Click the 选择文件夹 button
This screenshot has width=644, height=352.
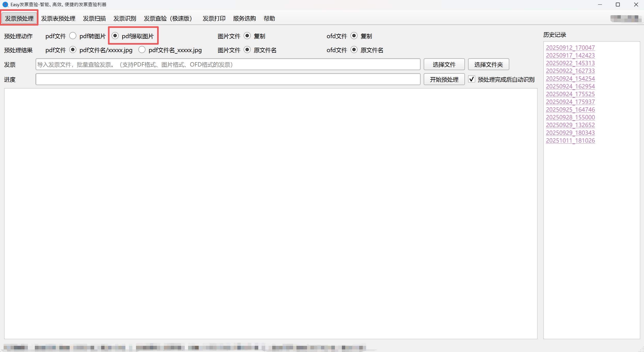488,64
